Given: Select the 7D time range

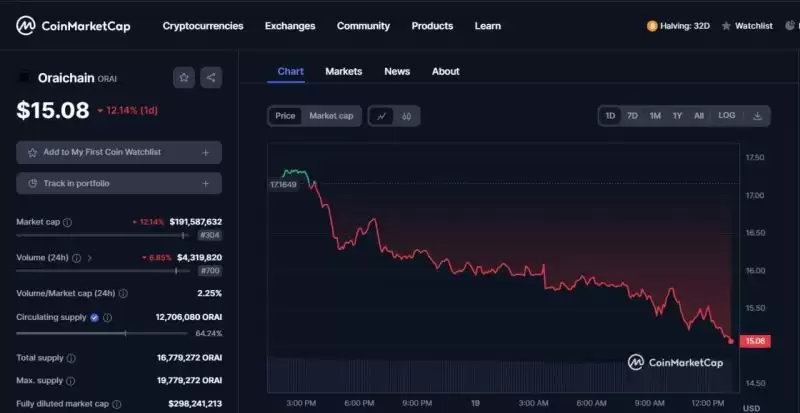Looking at the screenshot, I should pyautogui.click(x=632, y=116).
